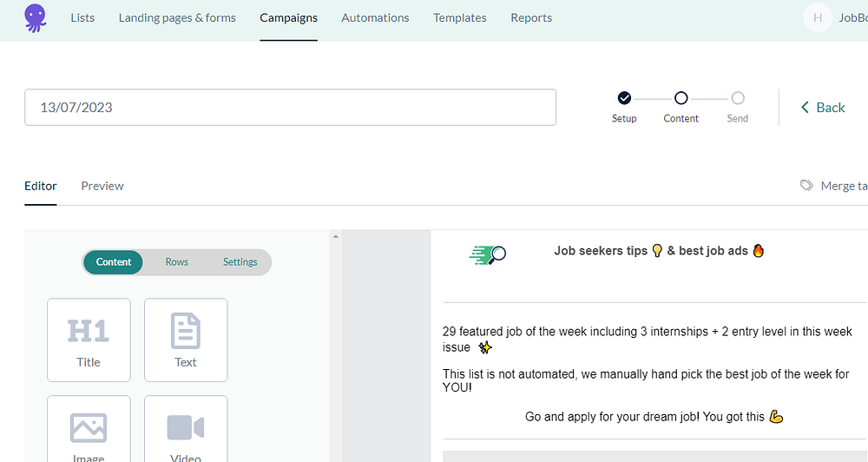
Task: Go to the Campaigns section
Action: tap(288, 17)
